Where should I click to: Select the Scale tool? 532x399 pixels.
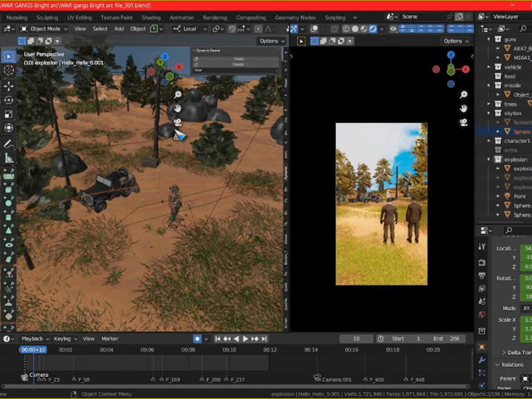[x=9, y=114]
